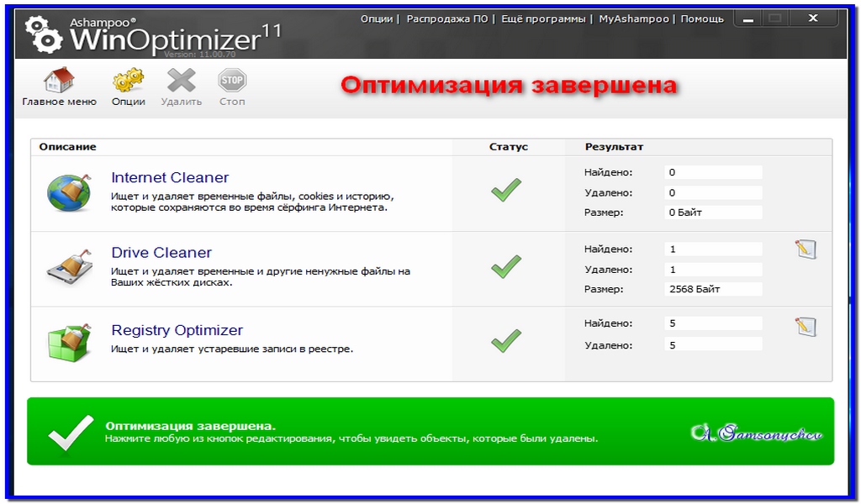Open Опции gears toolbar icon

coord(128,81)
